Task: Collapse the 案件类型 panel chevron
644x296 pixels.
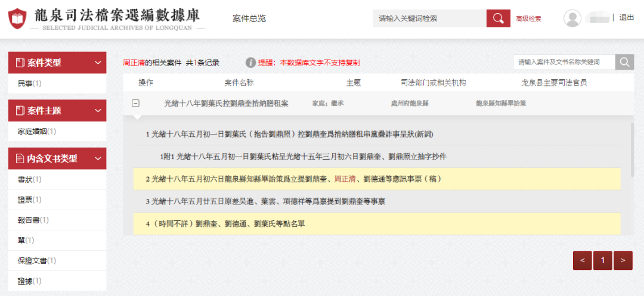Action: tap(98, 63)
